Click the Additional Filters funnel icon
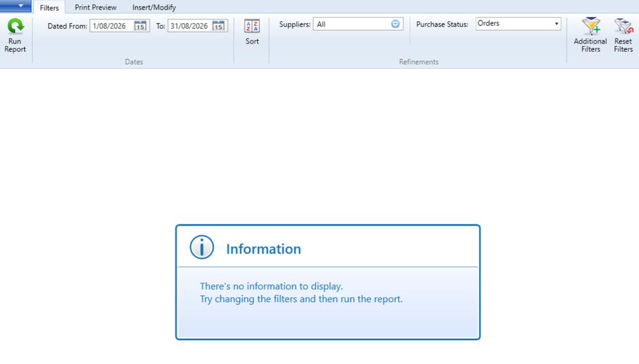 click(591, 26)
